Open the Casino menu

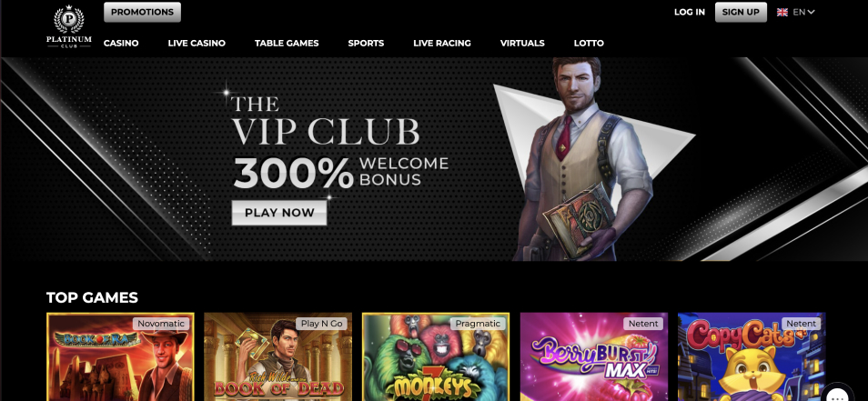(121, 43)
